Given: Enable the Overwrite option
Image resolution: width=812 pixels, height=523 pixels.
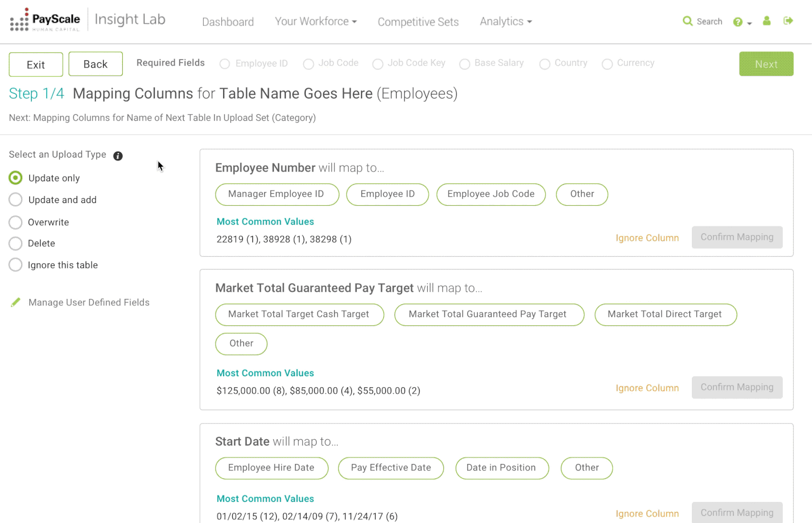Looking at the screenshot, I should coord(15,222).
